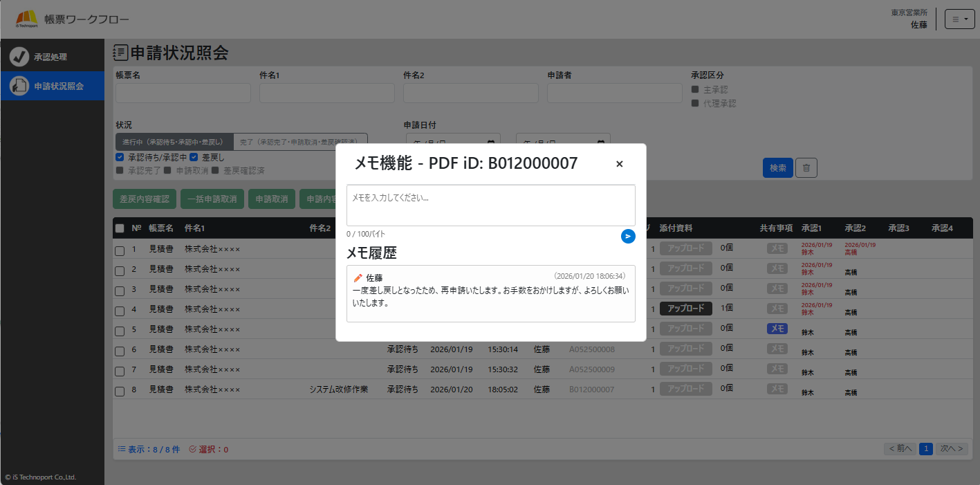
Task: Close the memo dialog with the X
Action: [619, 164]
